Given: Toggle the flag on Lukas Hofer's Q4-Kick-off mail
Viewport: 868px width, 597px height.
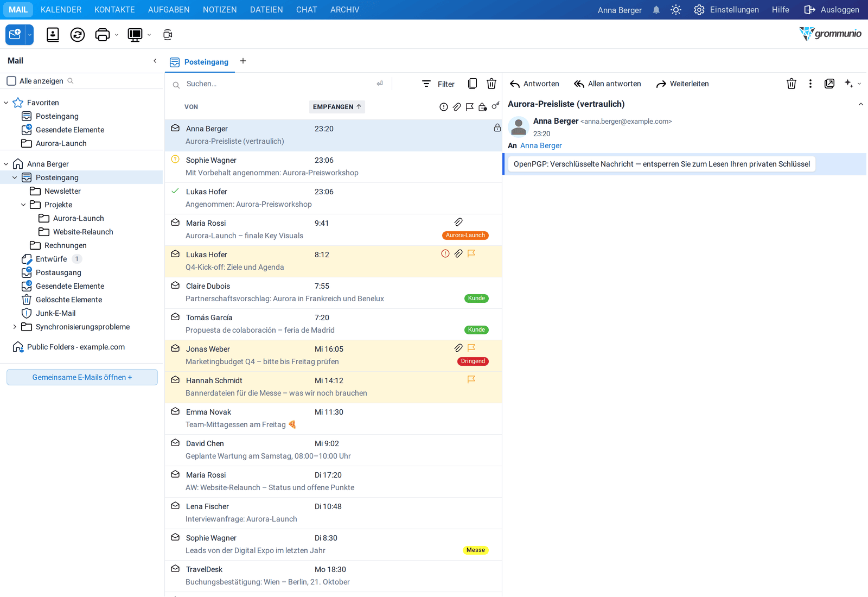Looking at the screenshot, I should [471, 253].
